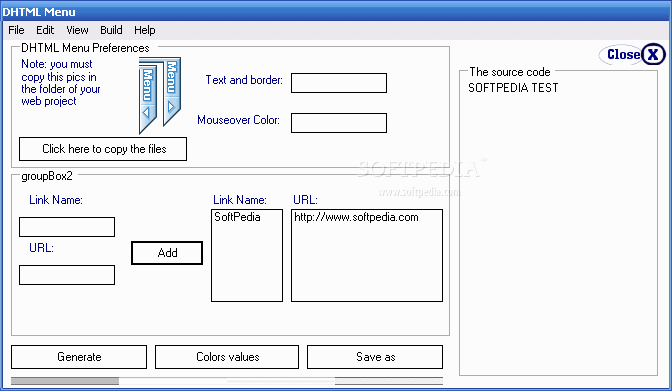Select the SoftPedia entry in Link Name list

(x=237, y=217)
